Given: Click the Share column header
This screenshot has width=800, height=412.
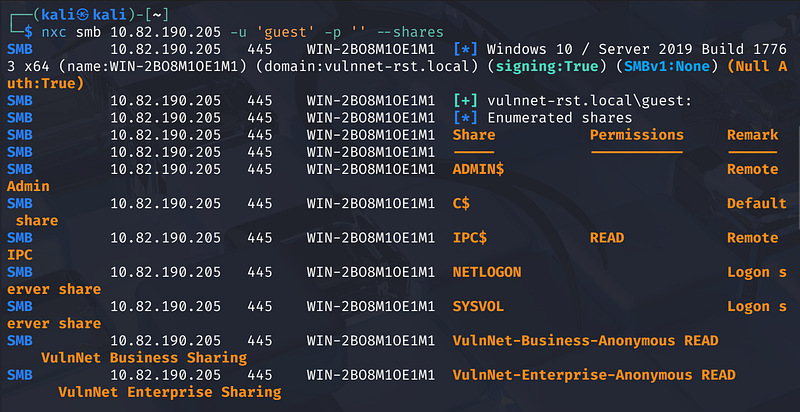Looking at the screenshot, I should tap(474, 134).
